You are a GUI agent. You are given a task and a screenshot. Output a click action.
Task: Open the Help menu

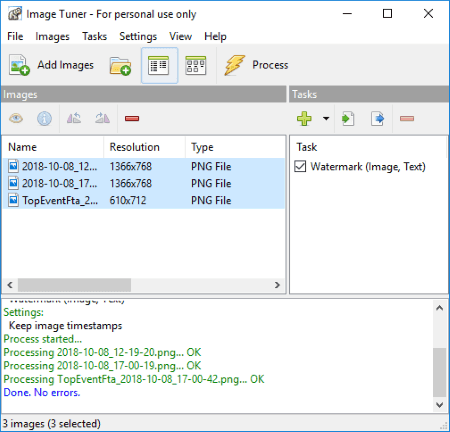[x=215, y=36]
